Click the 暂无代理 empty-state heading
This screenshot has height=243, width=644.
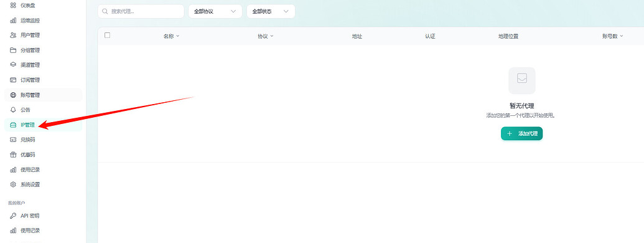[521, 106]
